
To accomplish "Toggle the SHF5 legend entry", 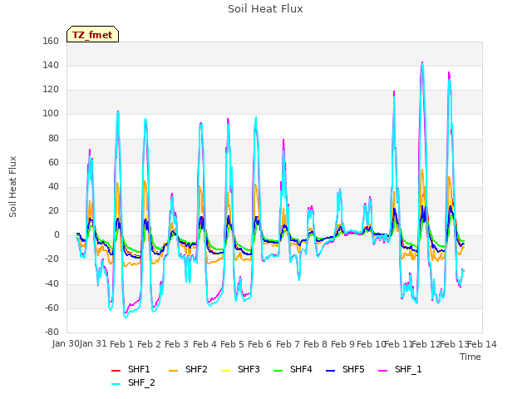I will [x=345, y=369].
